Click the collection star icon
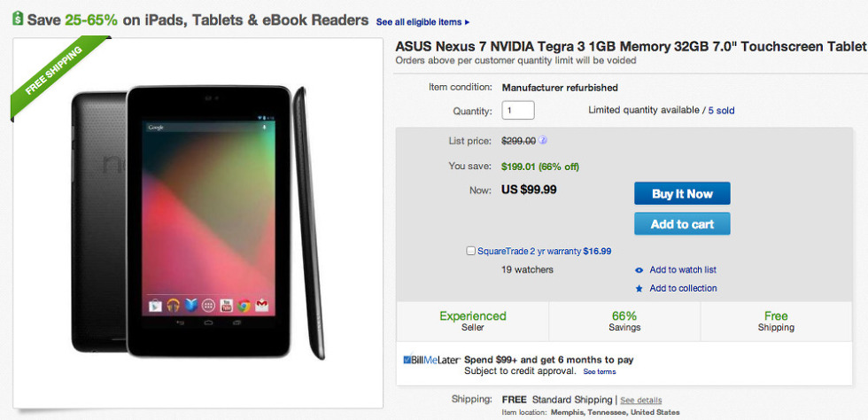This screenshot has height=420, width=868. click(639, 289)
